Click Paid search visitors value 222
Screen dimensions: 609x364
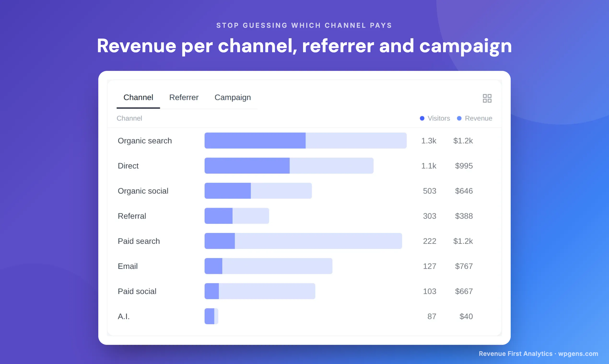429,241
